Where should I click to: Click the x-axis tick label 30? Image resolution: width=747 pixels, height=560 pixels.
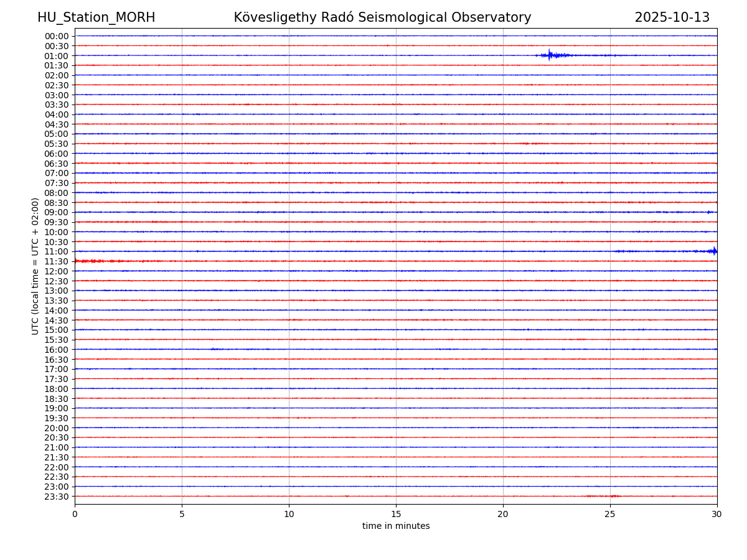(x=717, y=514)
